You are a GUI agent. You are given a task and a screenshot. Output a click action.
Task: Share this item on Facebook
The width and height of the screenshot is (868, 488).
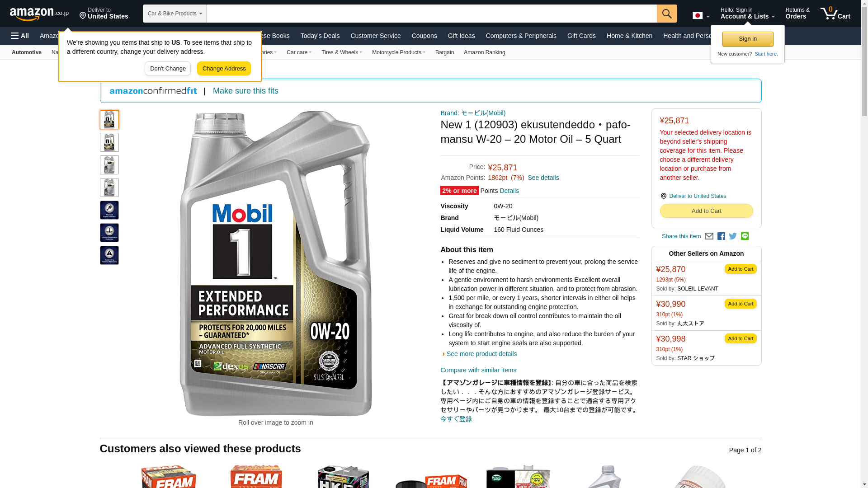pos(721,236)
